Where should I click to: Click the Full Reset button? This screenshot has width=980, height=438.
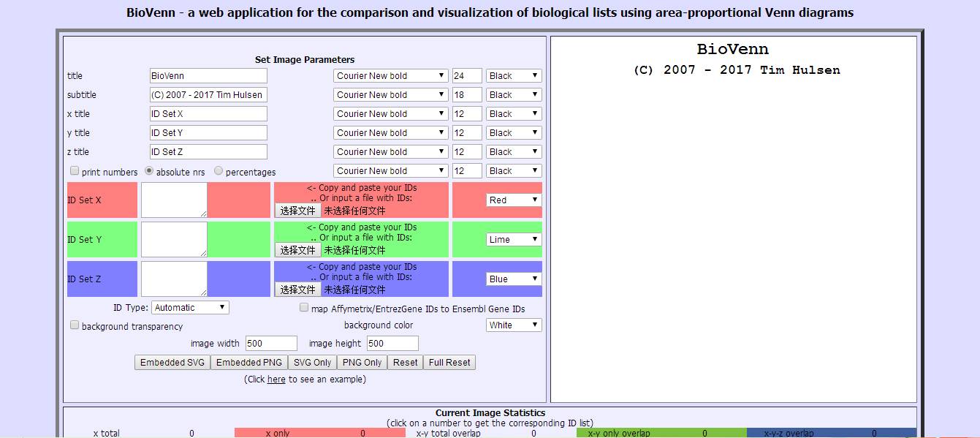click(449, 362)
